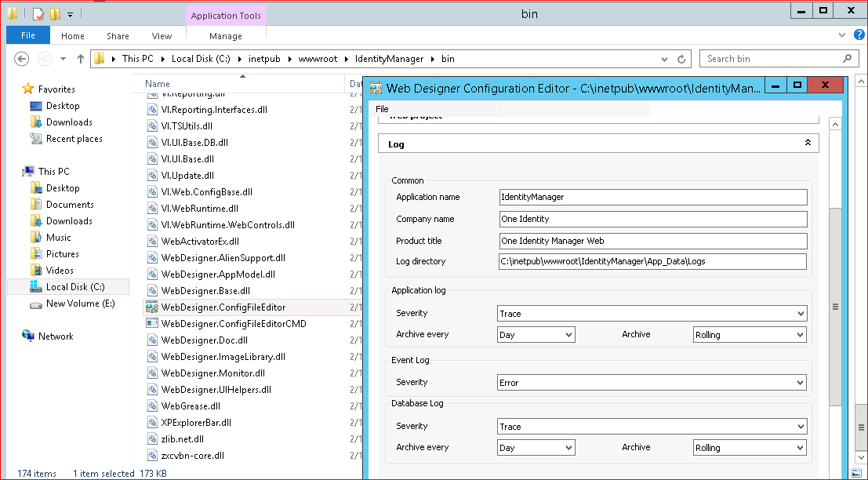Open Application log Archive Rolling dropdown
Image resolution: width=868 pixels, height=480 pixels.
pos(800,335)
